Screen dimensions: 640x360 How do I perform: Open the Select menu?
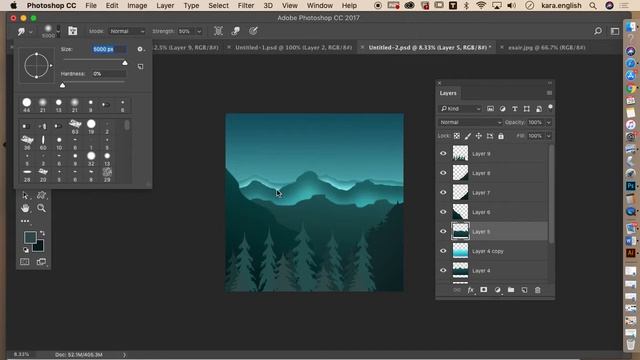[218, 6]
